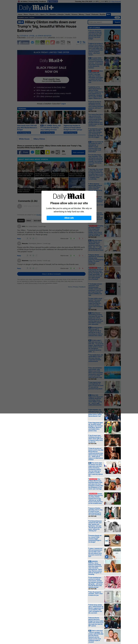Open the Royals navigation tab
Screen dimensions: 138x644
pos(32,14)
